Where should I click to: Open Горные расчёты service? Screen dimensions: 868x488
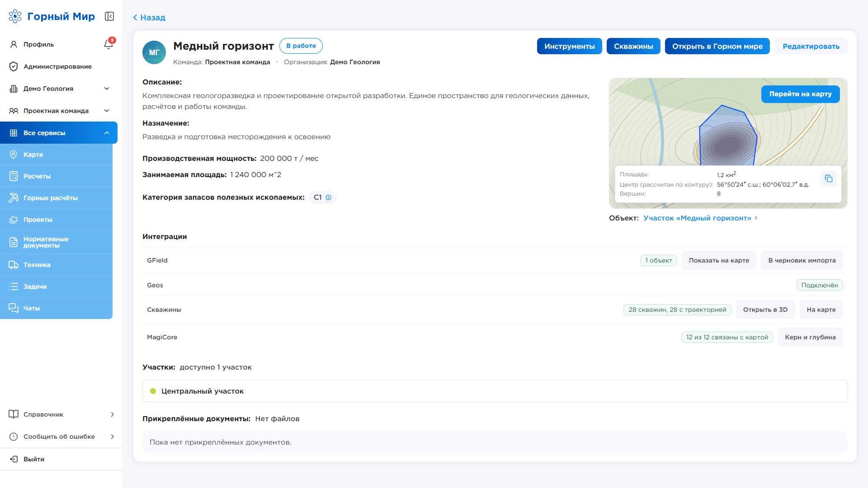(56, 198)
